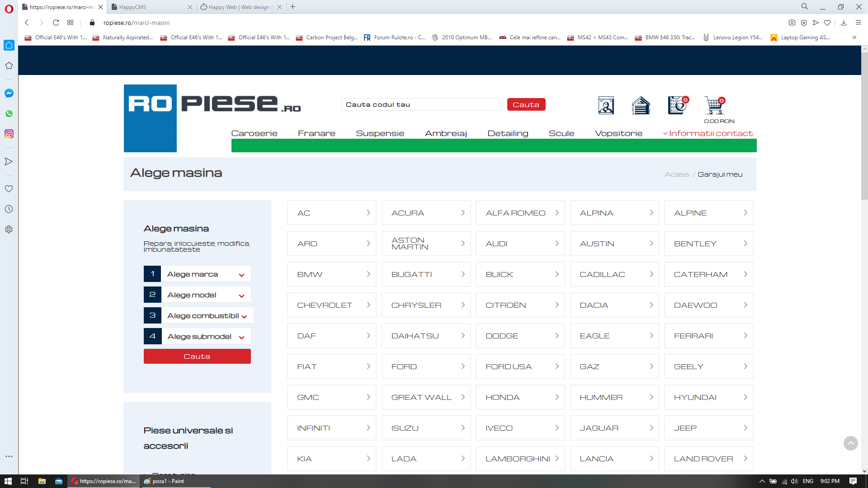This screenshot has height=488, width=868.
Task: Go back to previous page
Action: [27, 23]
